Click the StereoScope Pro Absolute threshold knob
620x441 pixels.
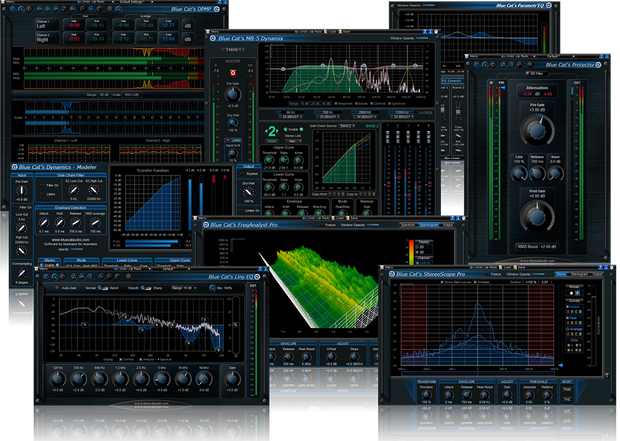tap(529, 395)
